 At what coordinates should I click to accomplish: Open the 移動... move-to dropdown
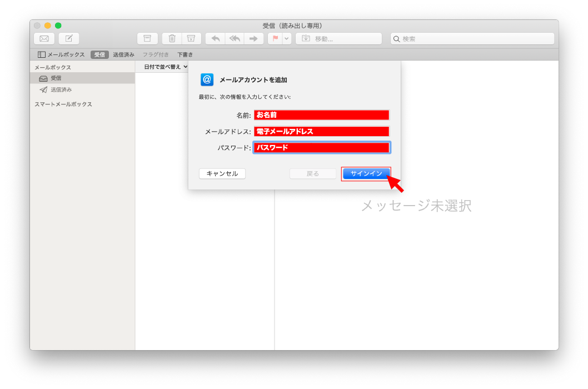[x=338, y=38]
